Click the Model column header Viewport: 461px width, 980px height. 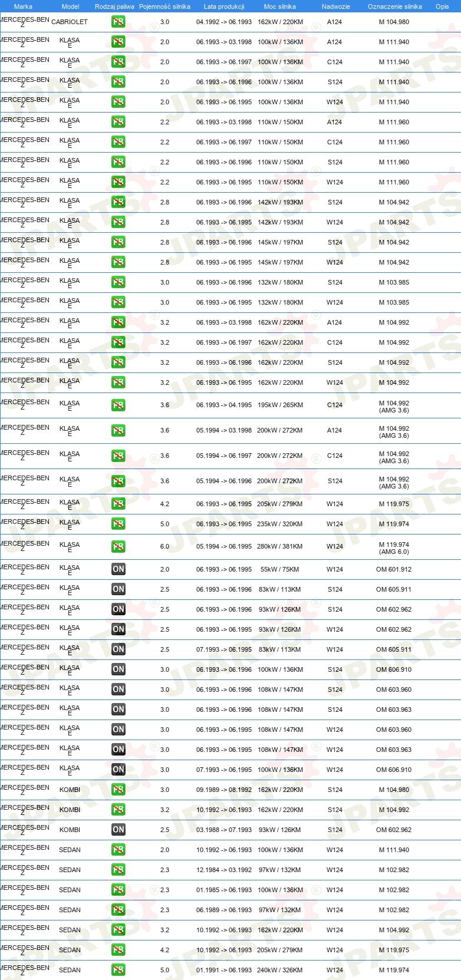pyautogui.click(x=71, y=6)
